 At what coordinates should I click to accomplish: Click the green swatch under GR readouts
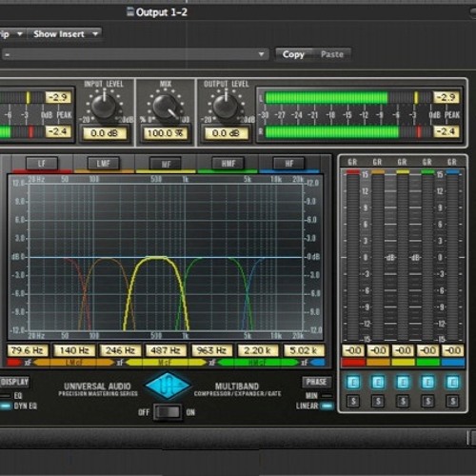(x=428, y=362)
